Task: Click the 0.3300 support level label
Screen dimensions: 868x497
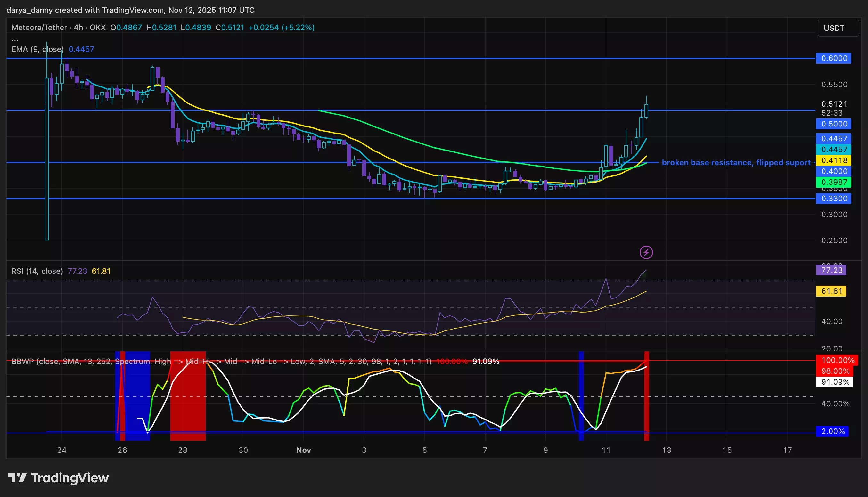Action: 833,199
